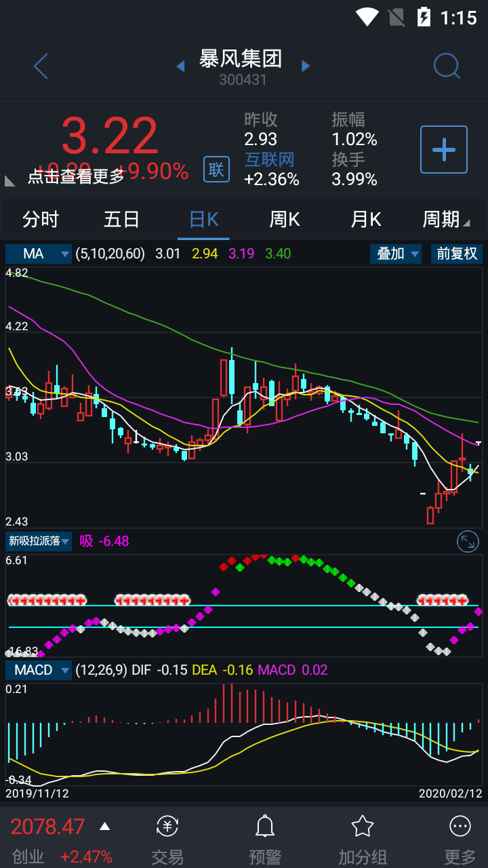Switch to next stock with right triangle

tap(306, 66)
